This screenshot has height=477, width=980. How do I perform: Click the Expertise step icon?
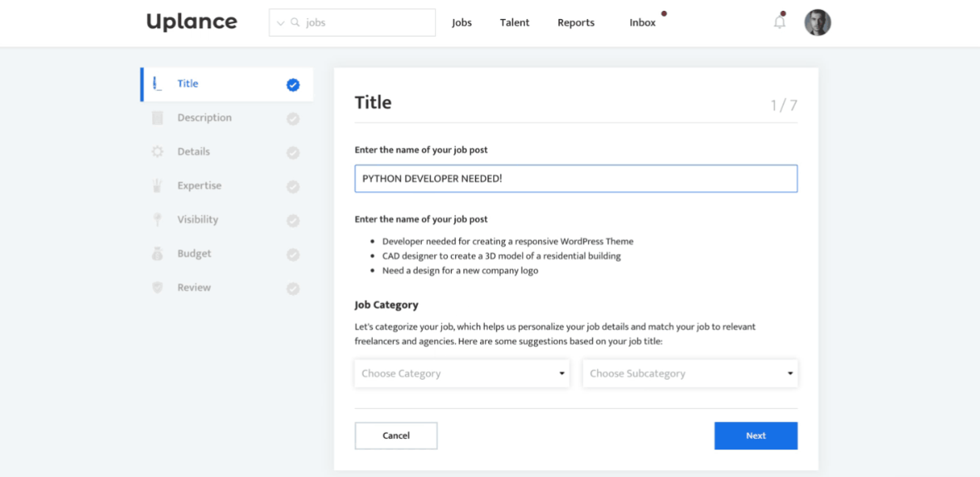pyautogui.click(x=158, y=186)
